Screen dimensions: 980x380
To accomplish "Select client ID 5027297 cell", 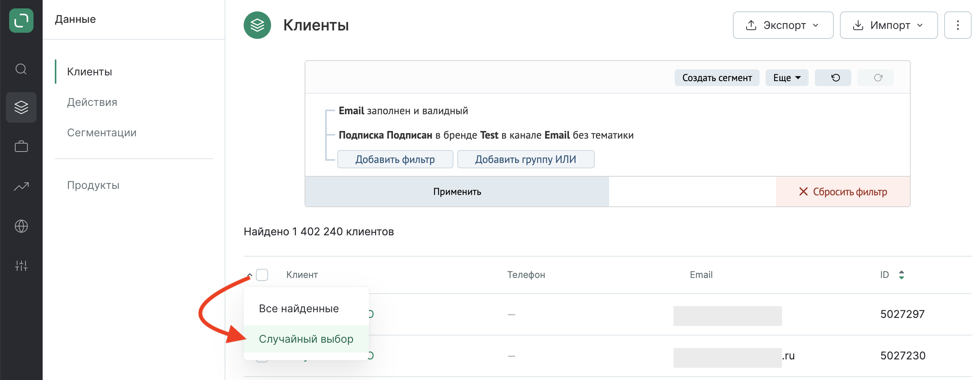I will (902, 314).
